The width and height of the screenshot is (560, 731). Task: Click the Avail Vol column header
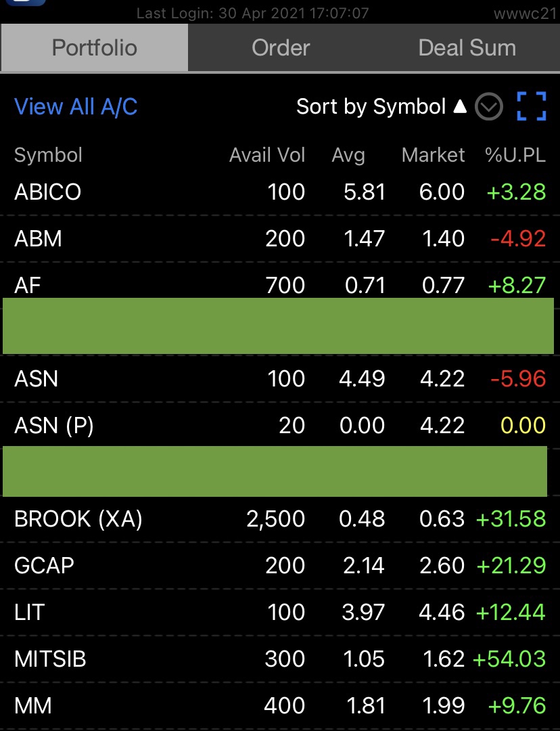pyautogui.click(x=267, y=155)
